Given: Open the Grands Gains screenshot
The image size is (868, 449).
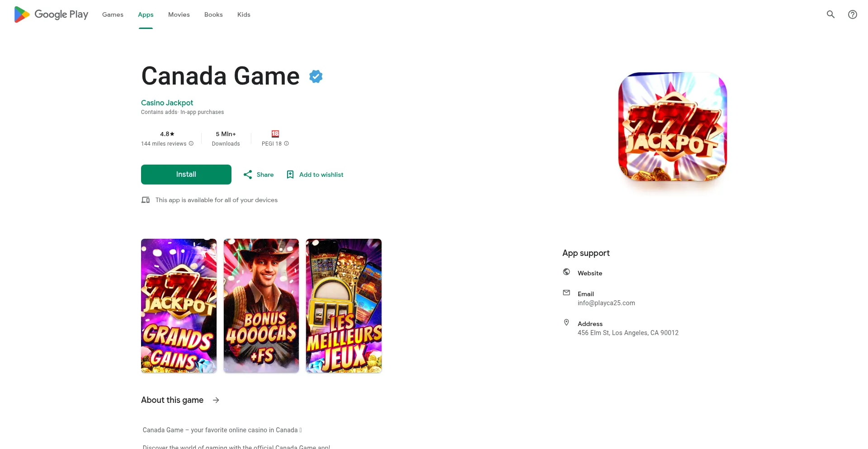Looking at the screenshot, I should 179,306.
